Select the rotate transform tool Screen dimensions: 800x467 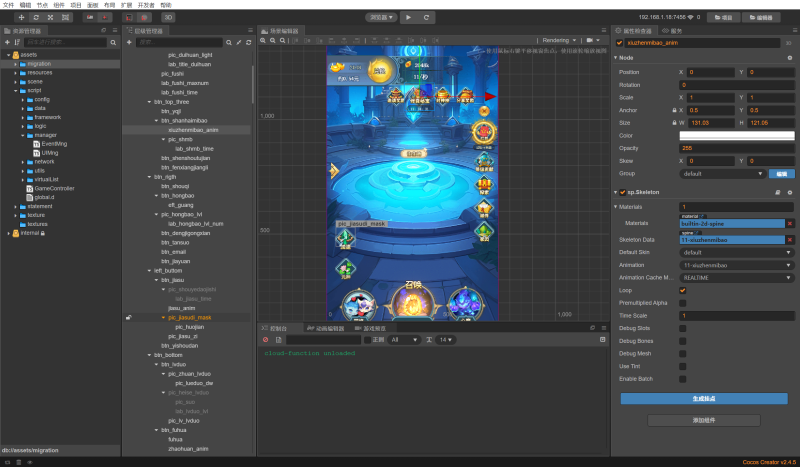[36, 17]
